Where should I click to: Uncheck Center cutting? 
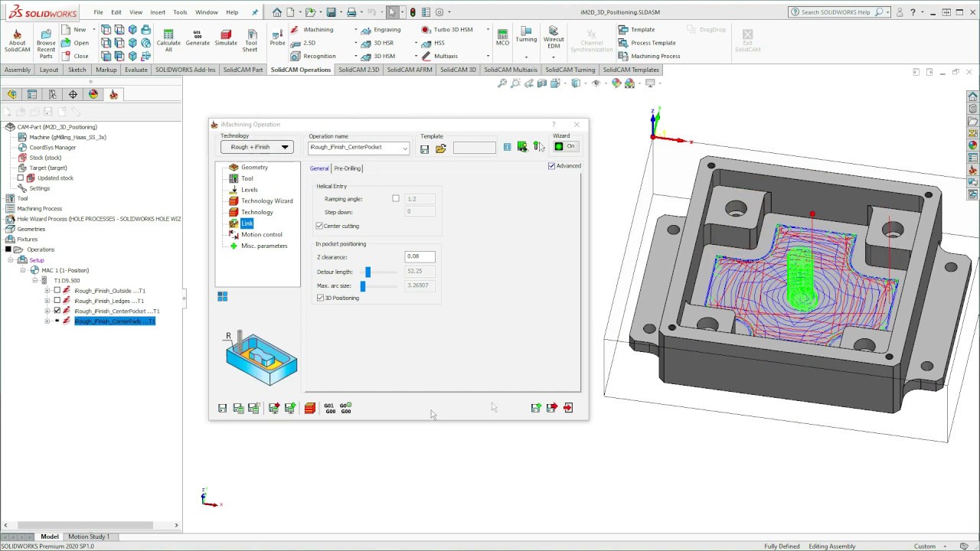pyautogui.click(x=319, y=226)
